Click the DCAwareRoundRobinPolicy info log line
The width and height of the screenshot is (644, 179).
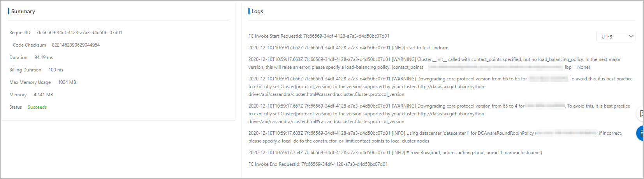[435, 137]
